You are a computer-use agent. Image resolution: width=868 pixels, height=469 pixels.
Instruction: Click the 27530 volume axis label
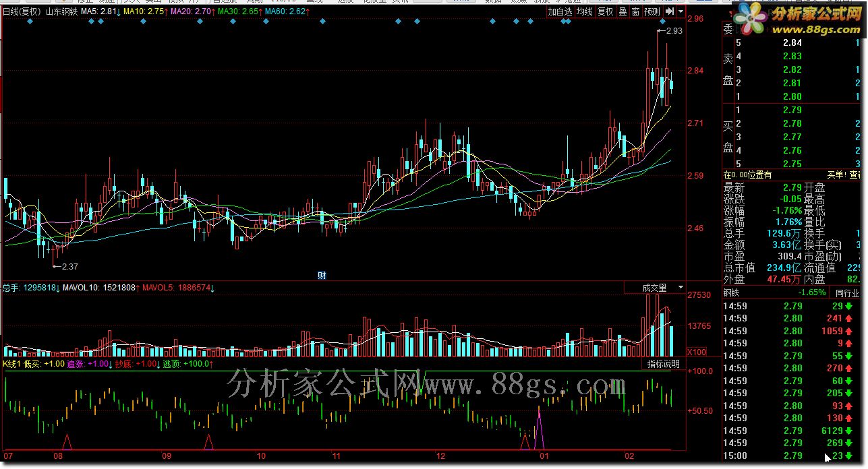click(x=699, y=295)
